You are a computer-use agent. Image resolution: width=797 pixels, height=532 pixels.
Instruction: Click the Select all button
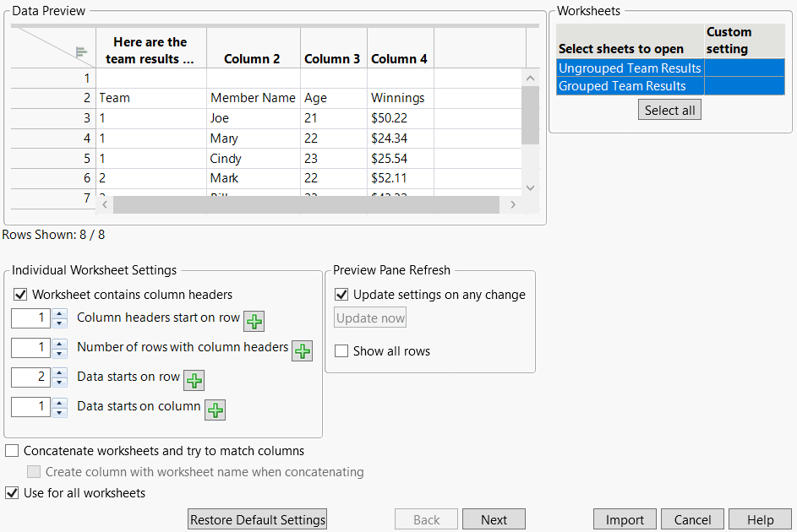pyautogui.click(x=669, y=109)
